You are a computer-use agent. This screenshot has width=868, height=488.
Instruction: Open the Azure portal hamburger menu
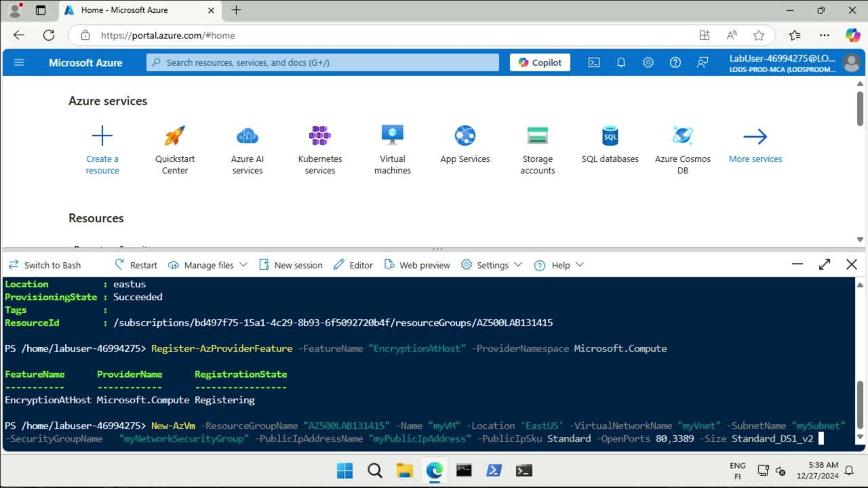tap(19, 62)
